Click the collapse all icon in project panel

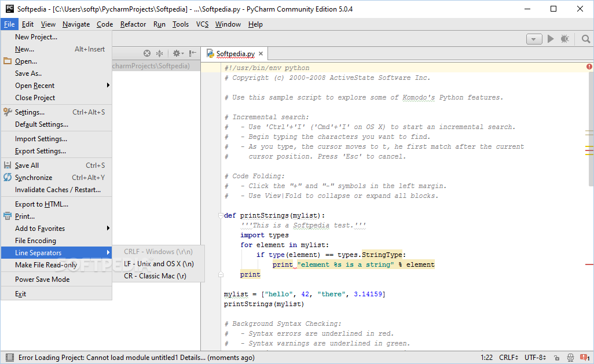[159, 53]
